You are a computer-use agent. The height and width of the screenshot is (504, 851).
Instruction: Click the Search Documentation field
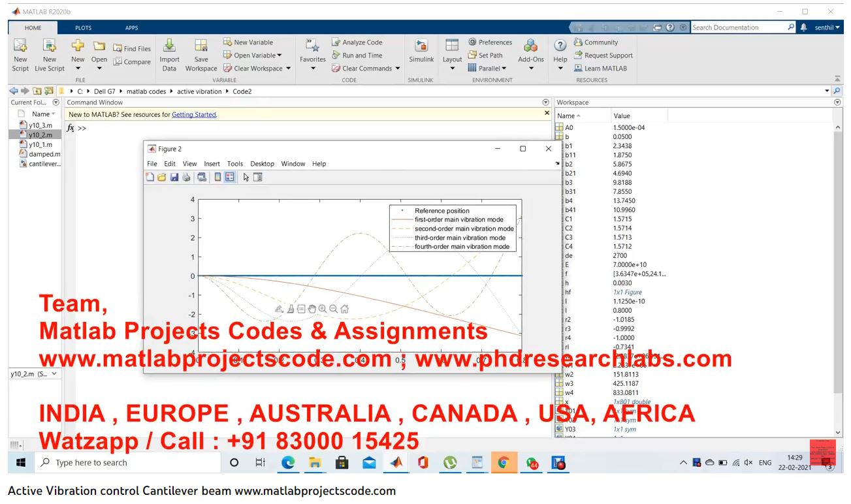coord(738,27)
